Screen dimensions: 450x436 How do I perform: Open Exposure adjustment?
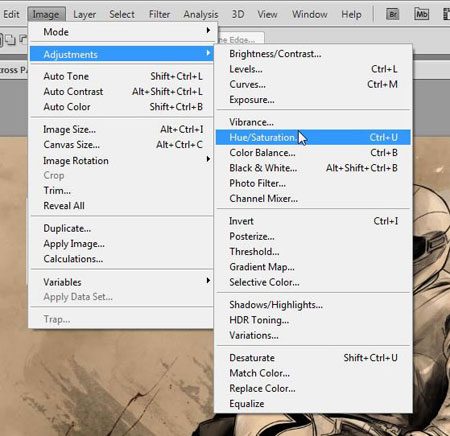[313, 100]
